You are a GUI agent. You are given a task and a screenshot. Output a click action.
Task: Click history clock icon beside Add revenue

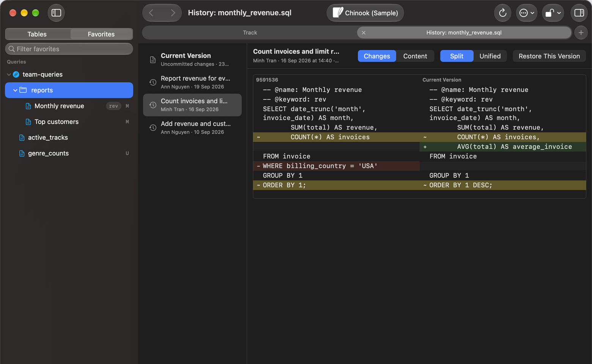(x=153, y=128)
